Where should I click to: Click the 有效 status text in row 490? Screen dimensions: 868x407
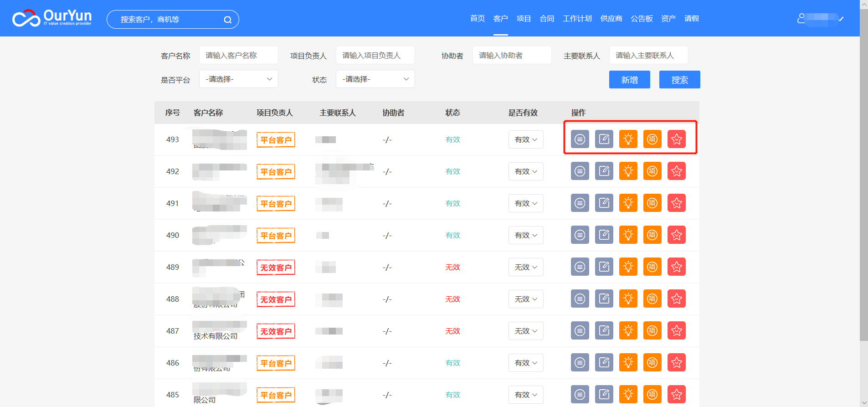[453, 235]
